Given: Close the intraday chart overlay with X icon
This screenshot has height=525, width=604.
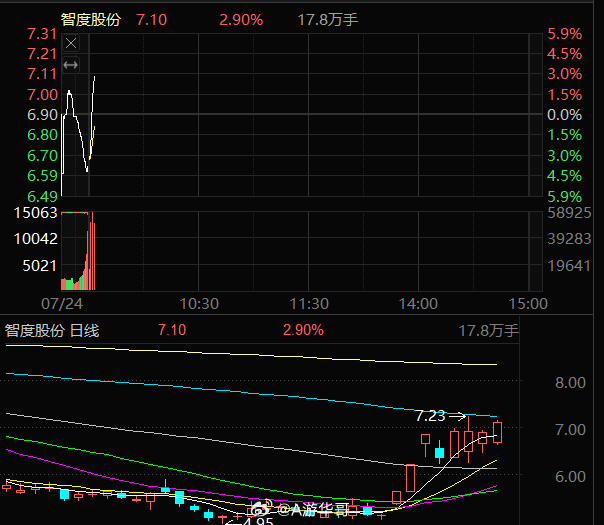Looking at the screenshot, I should [x=71, y=43].
